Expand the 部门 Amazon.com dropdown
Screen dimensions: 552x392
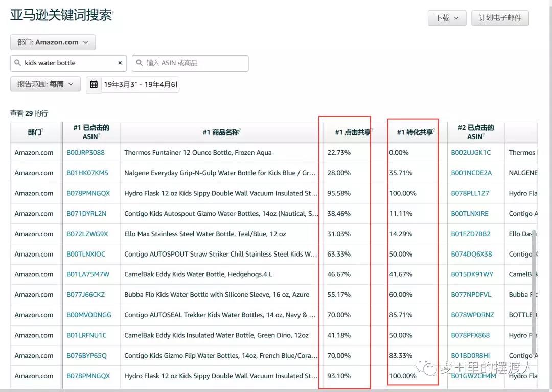point(53,42)
